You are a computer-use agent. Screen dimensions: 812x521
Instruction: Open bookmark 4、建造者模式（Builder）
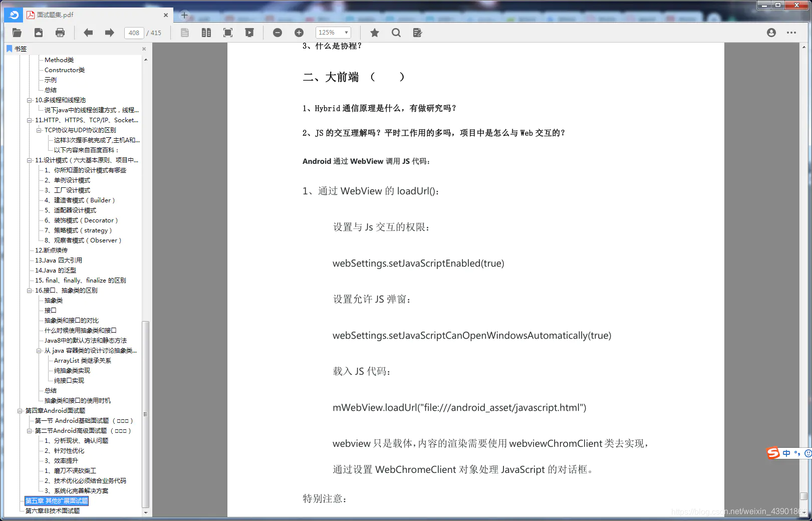tap(80, 200)
